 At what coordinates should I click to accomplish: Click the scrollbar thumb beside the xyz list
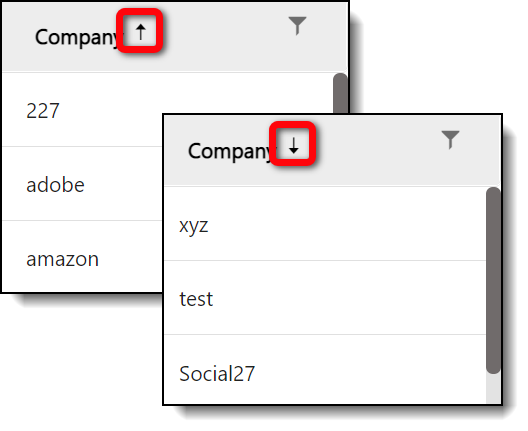coord(493,280)
